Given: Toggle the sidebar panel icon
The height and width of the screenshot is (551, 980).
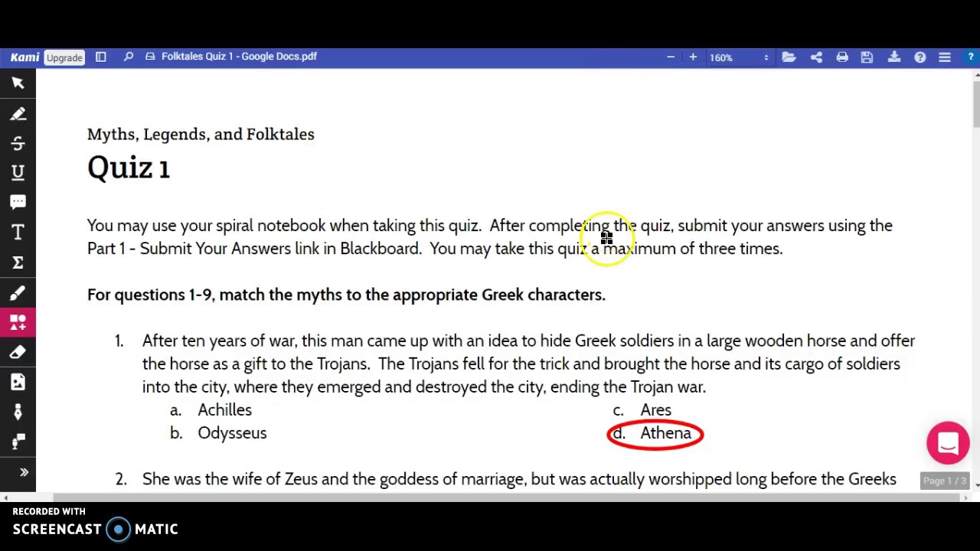Looking at the screenshot, I should coord(100,57).
